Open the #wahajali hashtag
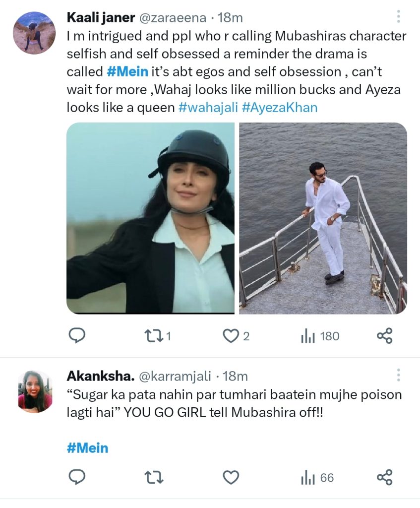This screenshot has height=508, width=420. point(208,108)
